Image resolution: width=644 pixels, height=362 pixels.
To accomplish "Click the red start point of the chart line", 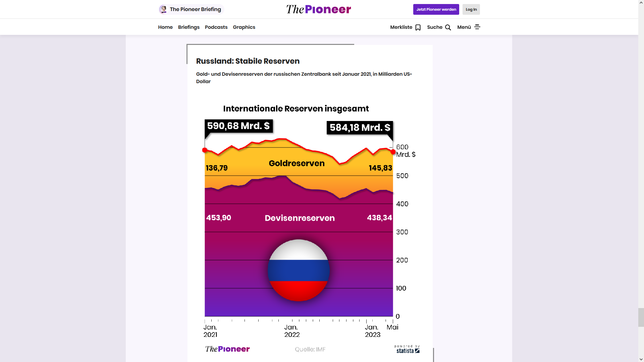I will click(x=205, y=150).
